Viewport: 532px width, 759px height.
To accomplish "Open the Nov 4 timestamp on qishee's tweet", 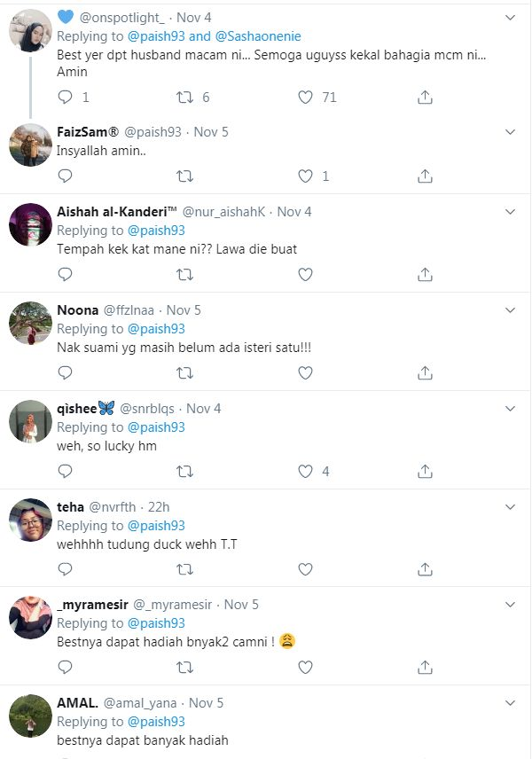I will point(204,409).
